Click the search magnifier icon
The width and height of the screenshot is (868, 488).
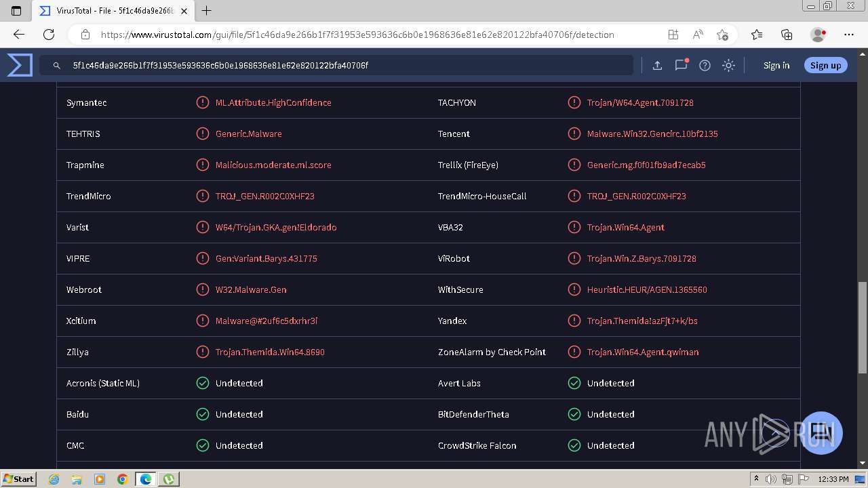(x=57, y=66)
